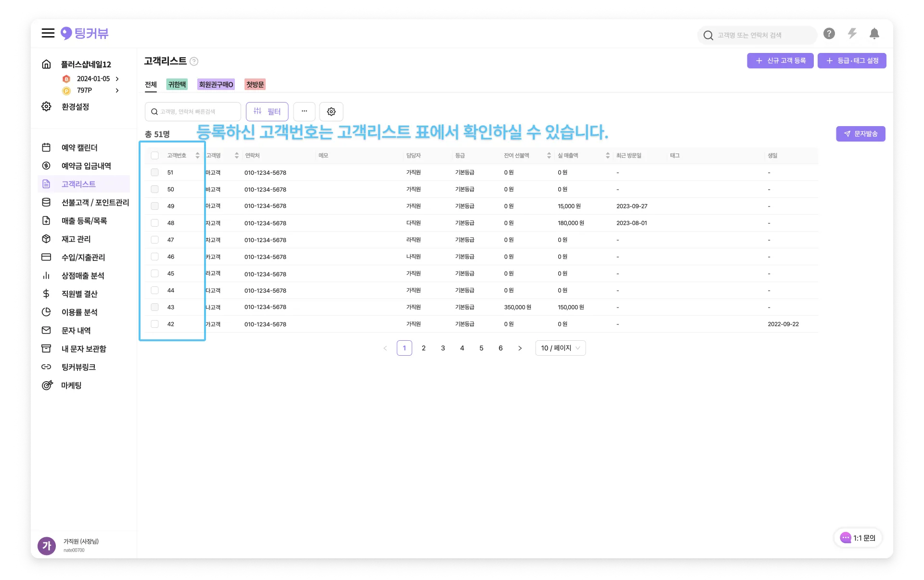The image size is (924, 580).
Task: Click the notification bell icon
Action: 874,34
